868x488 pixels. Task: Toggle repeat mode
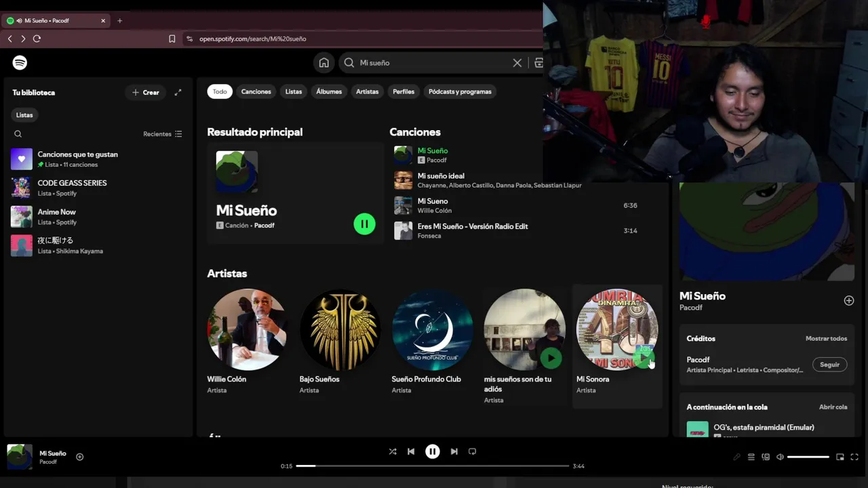[473, 451]
